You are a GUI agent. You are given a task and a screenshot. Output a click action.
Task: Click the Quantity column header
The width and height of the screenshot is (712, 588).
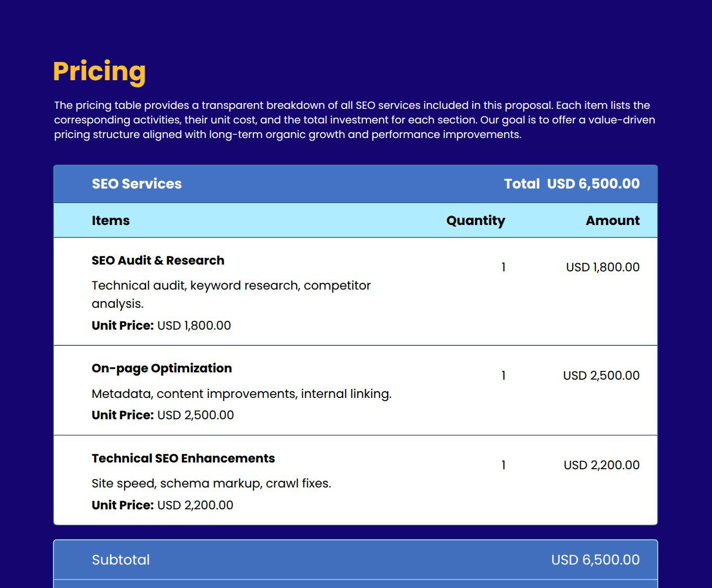475,220
